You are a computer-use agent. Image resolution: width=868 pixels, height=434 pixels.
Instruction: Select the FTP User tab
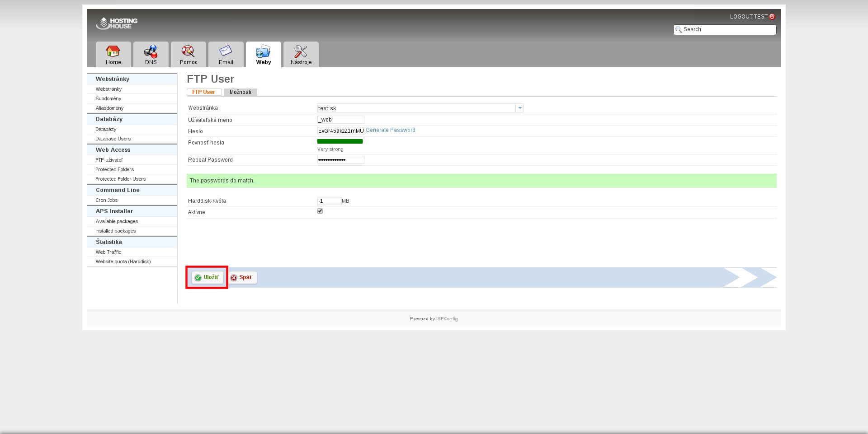[x=203, y=92]
